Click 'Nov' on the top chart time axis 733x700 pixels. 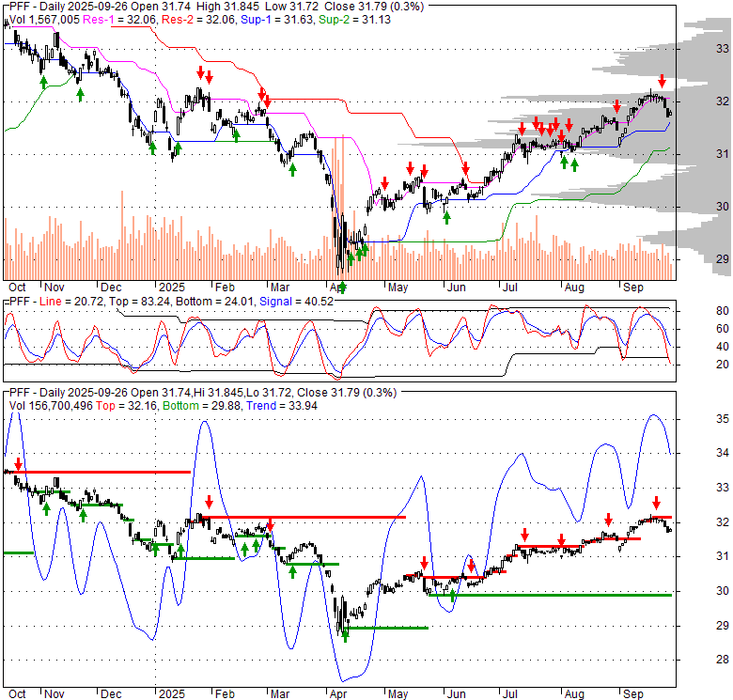[54, 288]
